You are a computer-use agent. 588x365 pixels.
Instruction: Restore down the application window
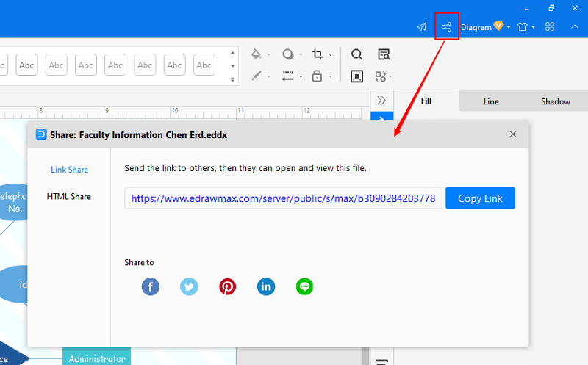(551, 8)
